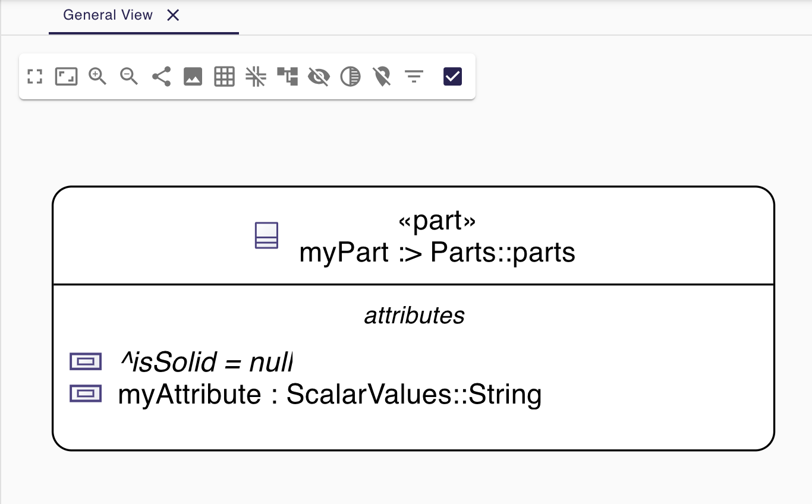Image resolution: width=812 pixels, height=504 pixels.
Task: Hide elements using the crossed-eye toggle
Action: [x=319, y=76]
